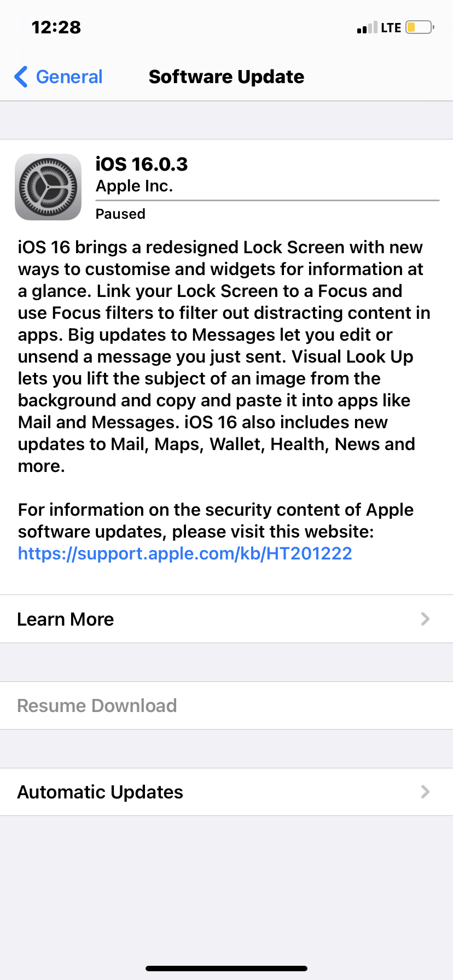
Task: Tap the LTE network indicator
Action: click(x=391, y=28)
